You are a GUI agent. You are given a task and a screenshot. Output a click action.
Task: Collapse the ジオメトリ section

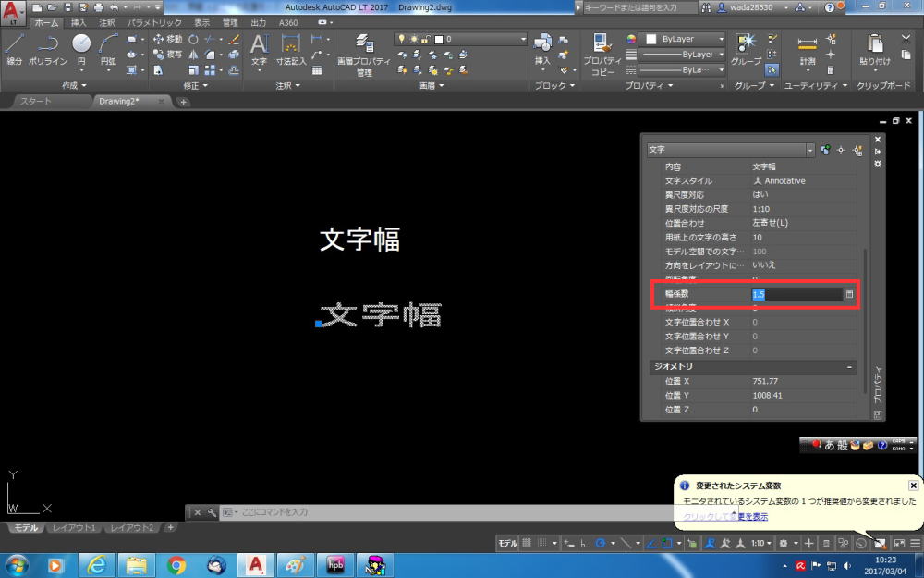click(849, 367)
